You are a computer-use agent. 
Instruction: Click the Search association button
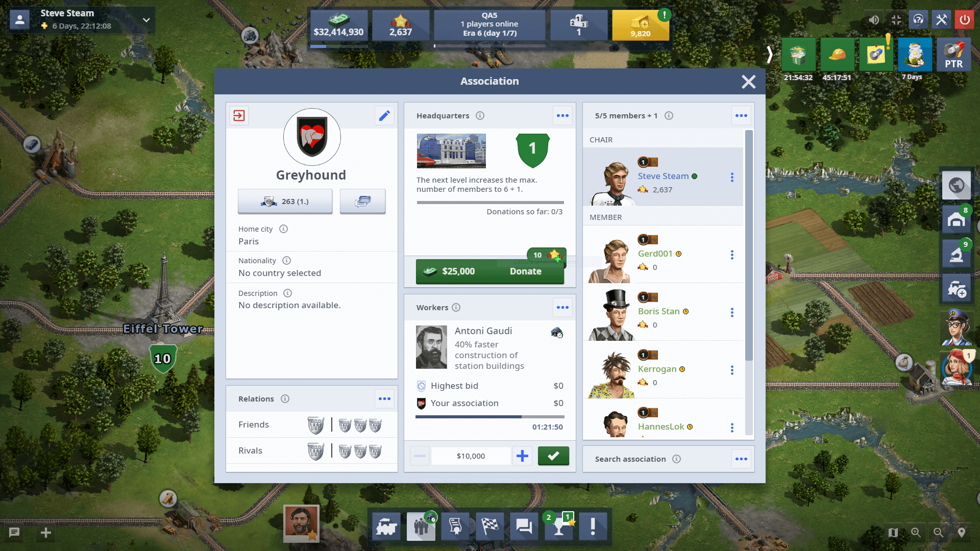click(631, 458)
